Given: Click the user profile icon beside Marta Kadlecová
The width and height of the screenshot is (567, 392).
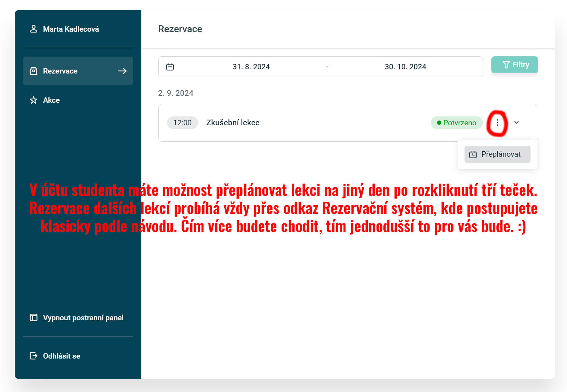Looking at the screenshot, I should (x=33, y=29).
